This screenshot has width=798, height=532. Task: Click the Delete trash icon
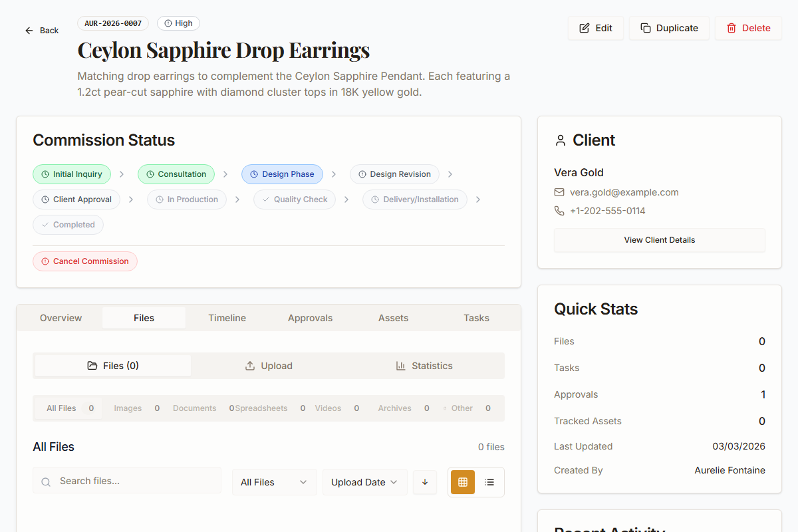point(731,28)
